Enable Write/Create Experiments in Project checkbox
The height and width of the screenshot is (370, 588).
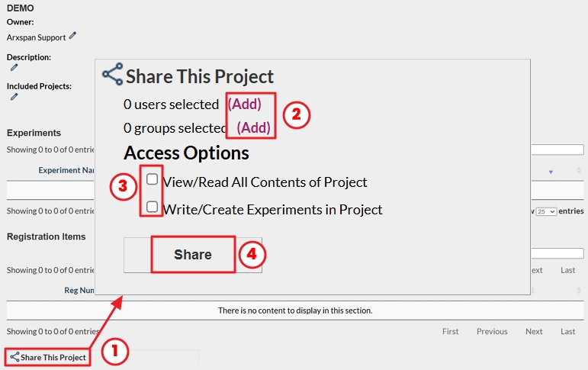pyautogui.click(x=152, y=207)
